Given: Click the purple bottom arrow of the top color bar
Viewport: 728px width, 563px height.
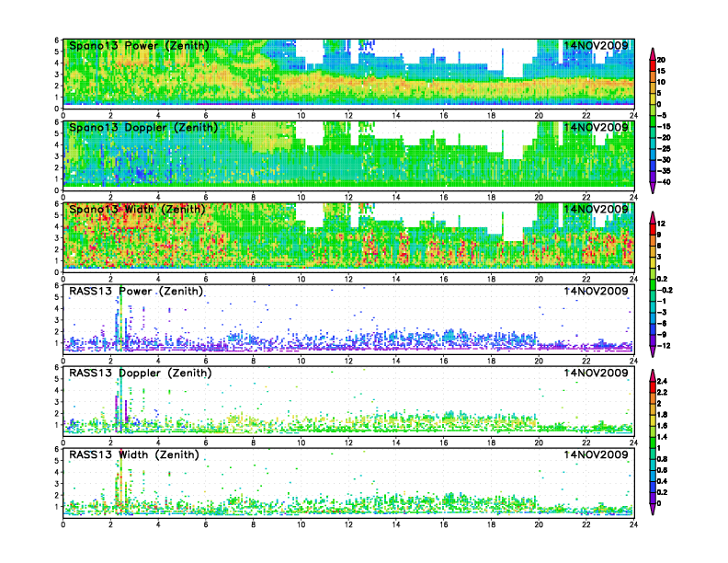Looking at the screenshot, I should click(x=653, y=187).
